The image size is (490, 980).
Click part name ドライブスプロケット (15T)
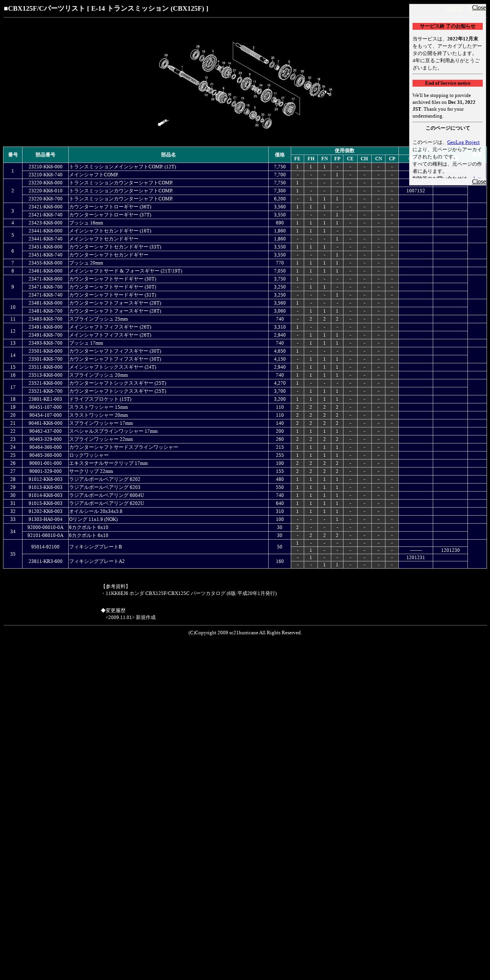(100, 399)
